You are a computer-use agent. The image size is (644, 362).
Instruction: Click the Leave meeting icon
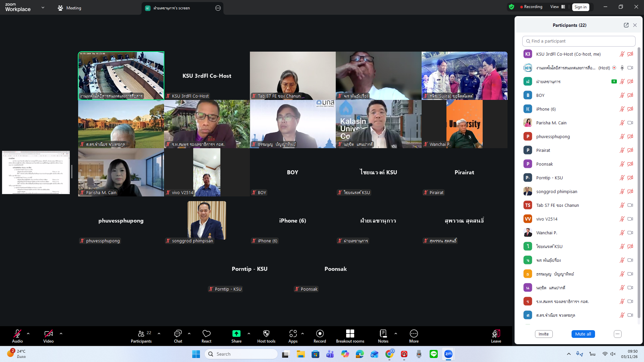click(x=496, y=334)
